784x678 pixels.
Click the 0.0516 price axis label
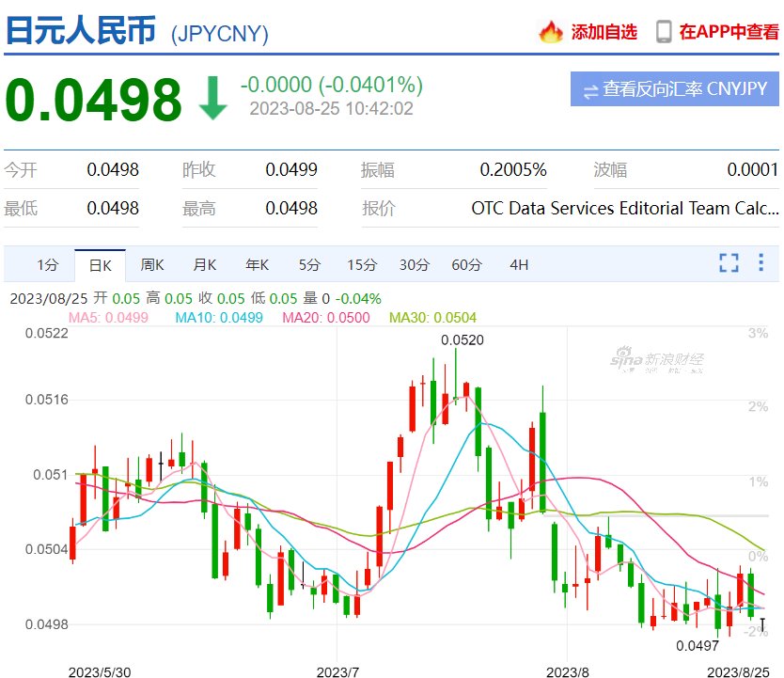coord(46,400)
